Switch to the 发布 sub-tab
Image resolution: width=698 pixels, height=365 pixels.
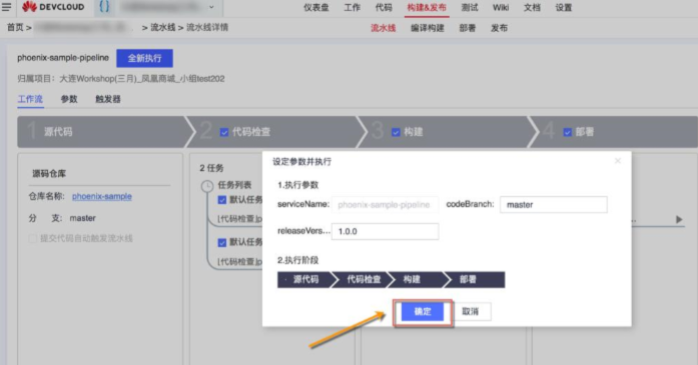[499, 28]
